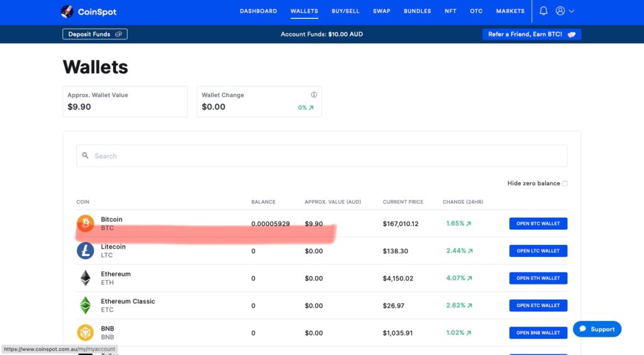Click Ethereum price $4,150.02
The image size is (644, 355).
coord(398,279)
